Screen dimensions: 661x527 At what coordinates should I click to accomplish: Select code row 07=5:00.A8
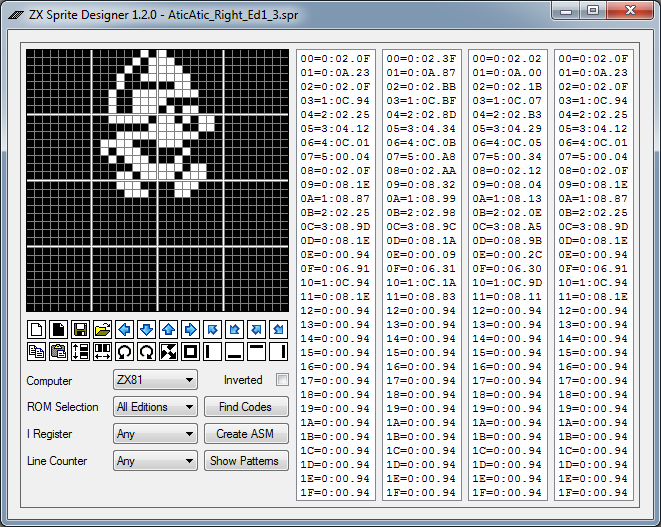[x=421, y=156]
